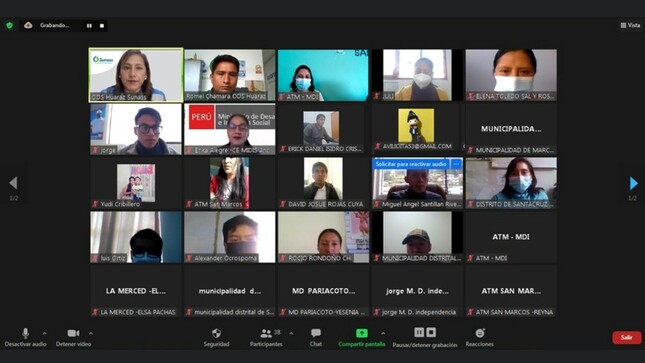Viewport: 645px width, 363px height.
Task: Open the Reacciones emoji icon
Action: click(480, 333)
